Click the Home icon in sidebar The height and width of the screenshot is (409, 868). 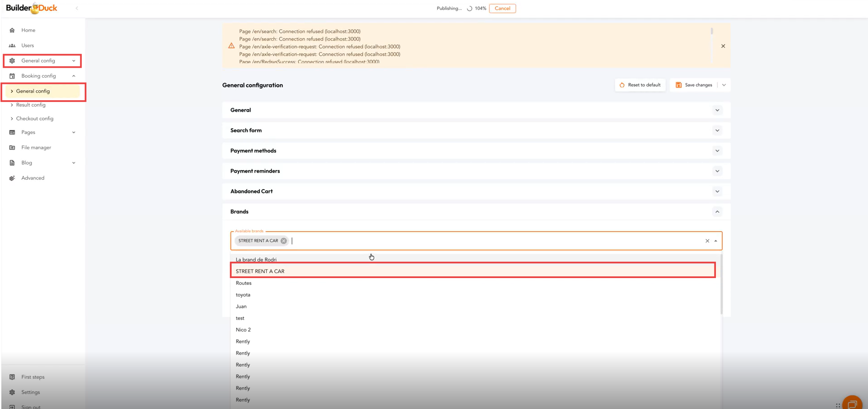coord(12,30)
